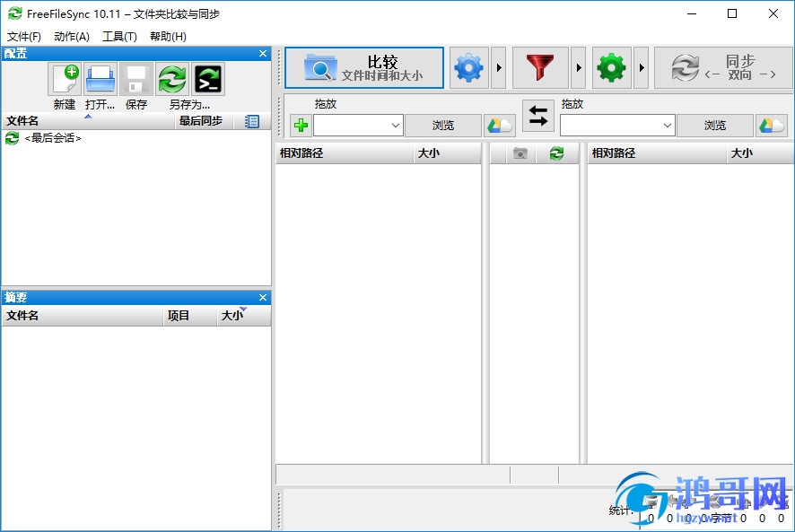This screenshot has width=795, height=532.
Task: Select the <最后会话> configuration entry
Action: tap(53, 138)
